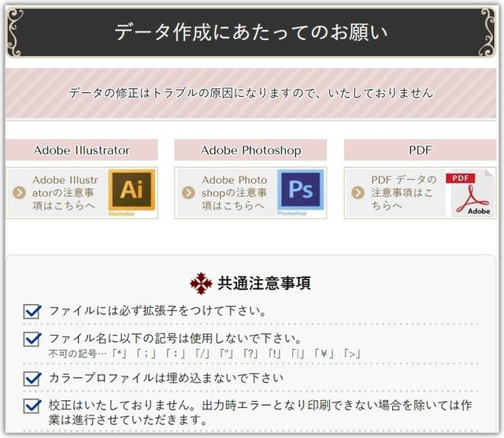This screenshot has height=438, width=504.
Task: Click the striped notice about data corrections
Action: pos(250,93)
